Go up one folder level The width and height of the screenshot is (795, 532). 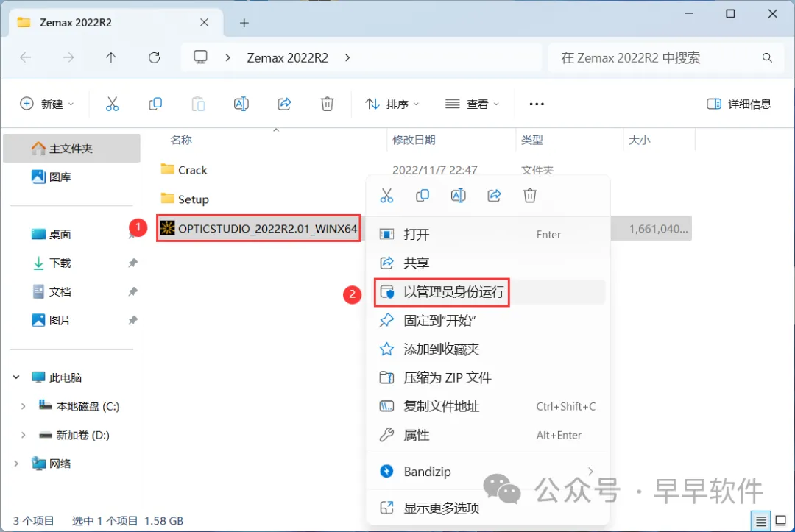coord(111,57)
